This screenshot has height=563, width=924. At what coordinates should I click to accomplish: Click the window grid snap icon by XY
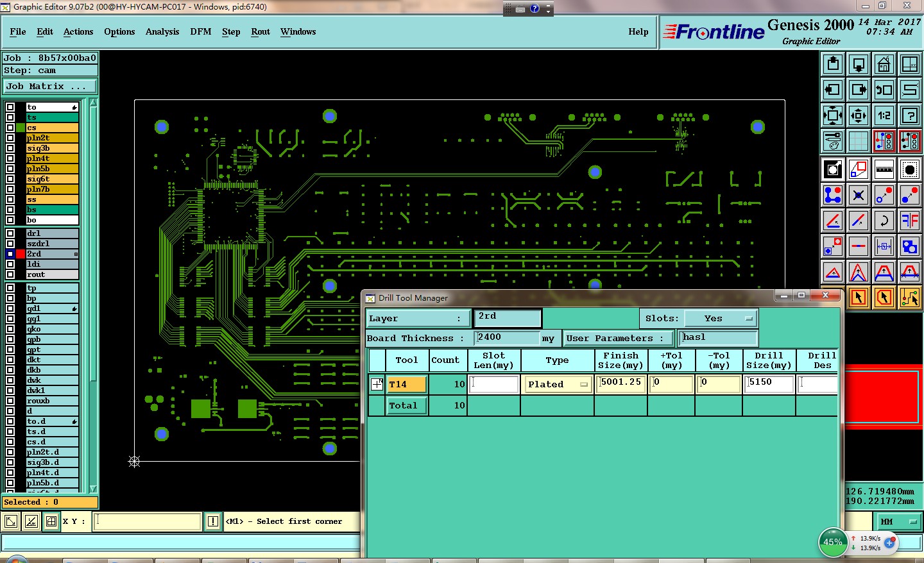click(51, 521)
